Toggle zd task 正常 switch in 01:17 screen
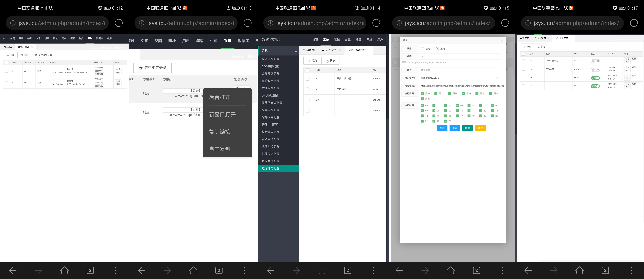The width and height of the screenshot is (644, 279). tap(595, 86)
